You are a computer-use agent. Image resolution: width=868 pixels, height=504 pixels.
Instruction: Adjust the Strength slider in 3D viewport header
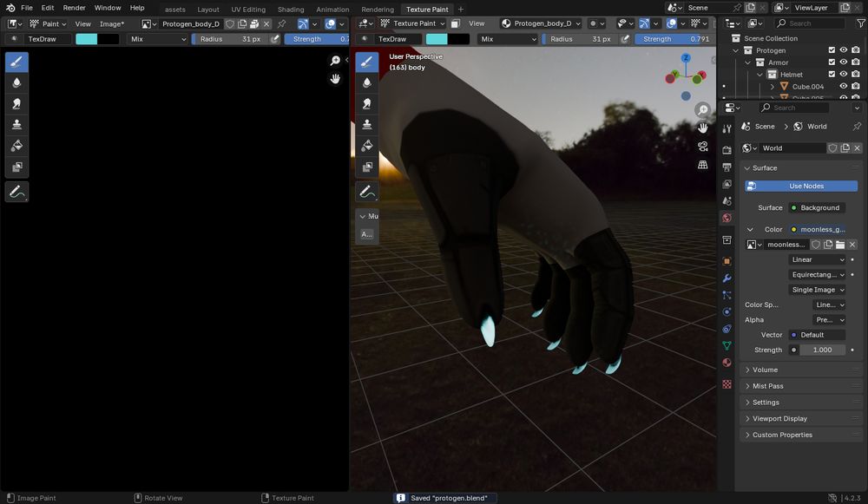pyautogui.click(x=674, y=39)
